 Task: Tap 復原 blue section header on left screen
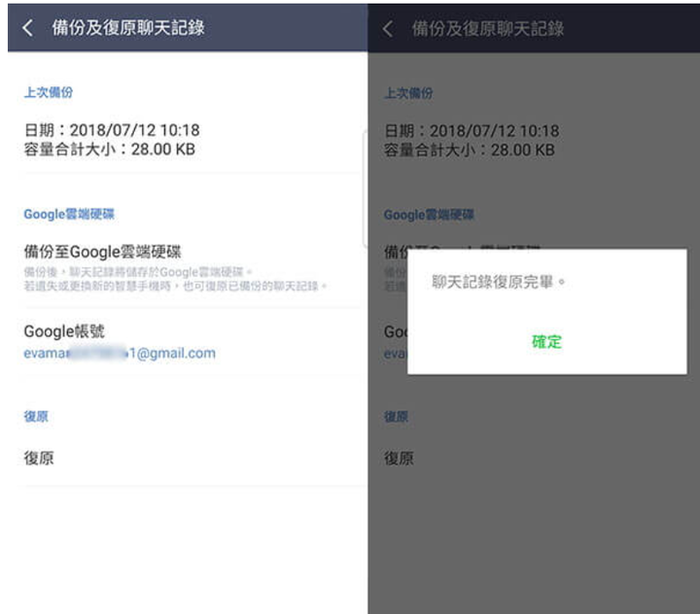click(x=36, y=417)
